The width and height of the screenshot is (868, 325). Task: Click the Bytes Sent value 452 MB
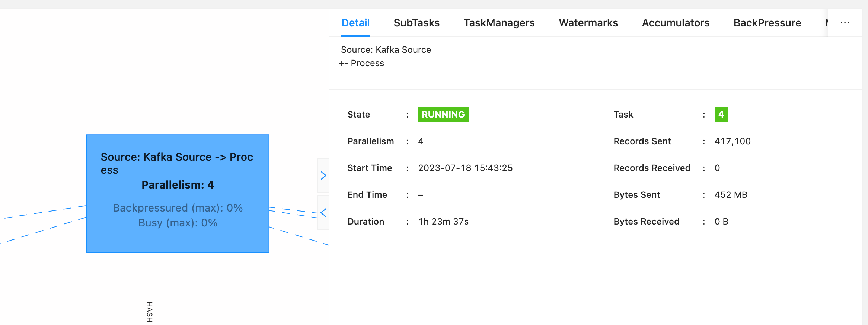(x=731, y=195)
